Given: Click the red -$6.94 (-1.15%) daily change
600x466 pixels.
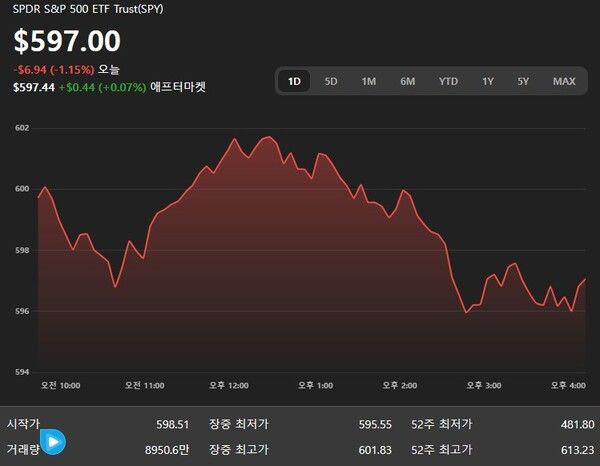Looking at the screenshot, I should pyautogui.click(x=53, y=69).
